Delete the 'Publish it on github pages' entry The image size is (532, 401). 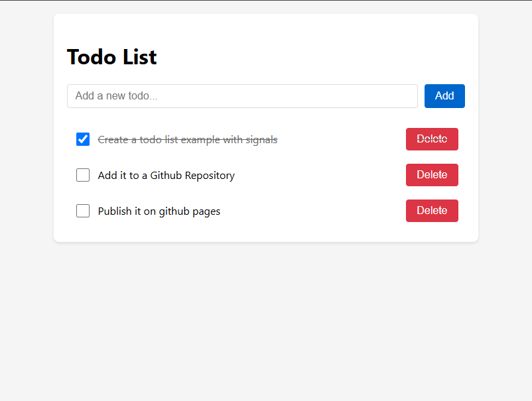point(432,211)
